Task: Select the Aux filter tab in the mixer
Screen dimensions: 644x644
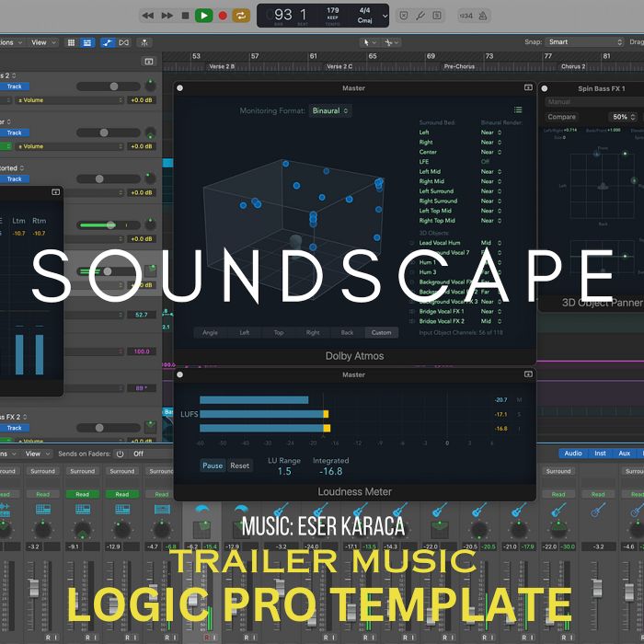Action: (x=625, y=453)
